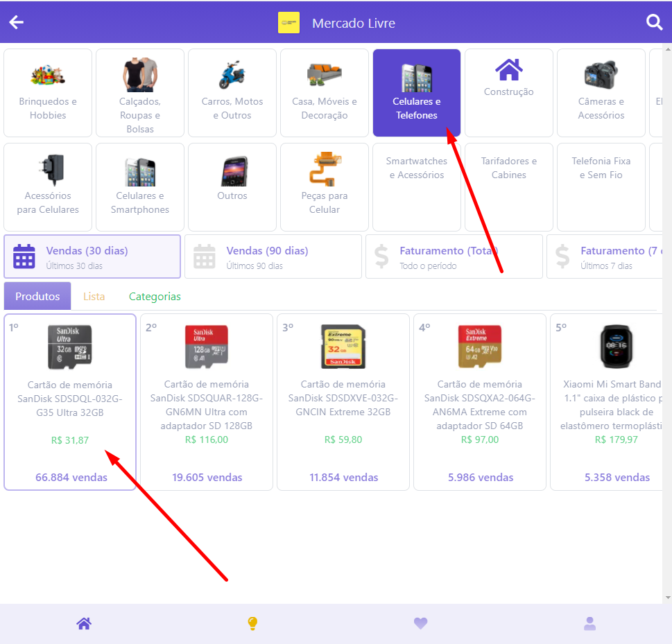672x644 pixels.
Task: Open the Outros subcategory
Action: (x=232, y=187)
